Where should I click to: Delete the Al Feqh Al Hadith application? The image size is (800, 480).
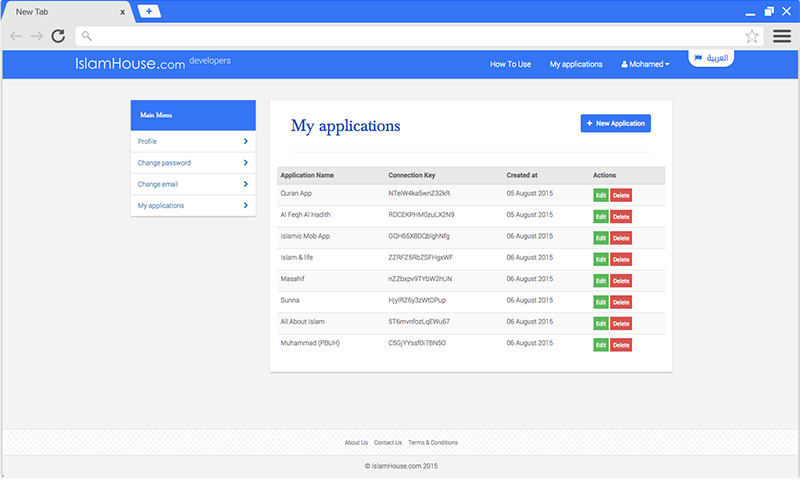pos(621,217)
